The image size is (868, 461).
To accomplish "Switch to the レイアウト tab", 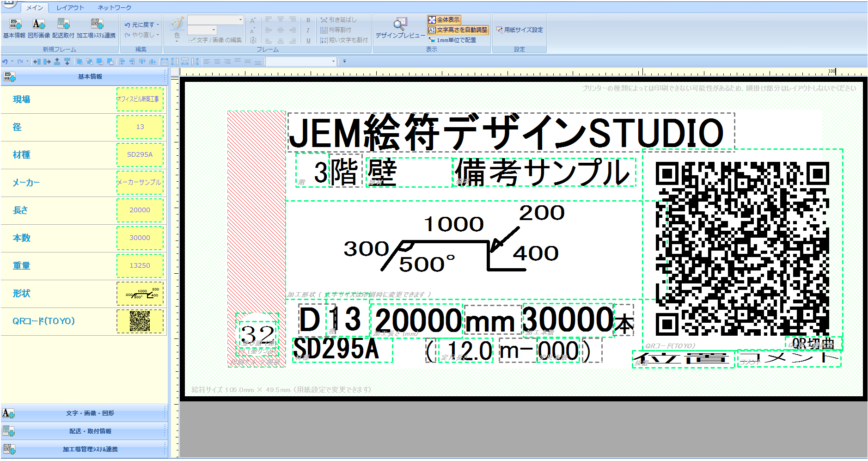I will (70, 7).
